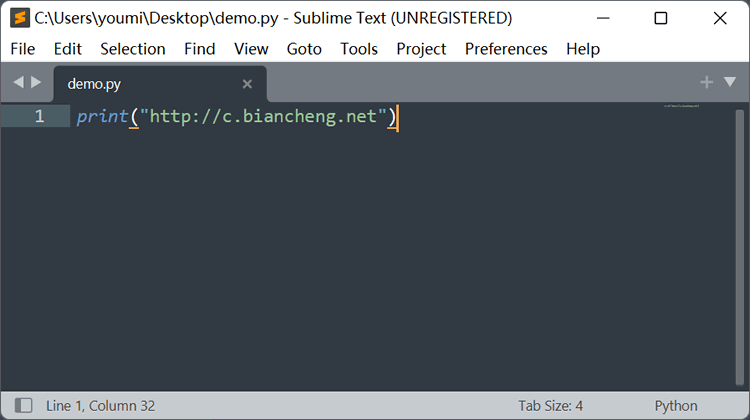Screen dimensions: 750x420
Task: Click the minimap code preview
Action: pos(681,106)
